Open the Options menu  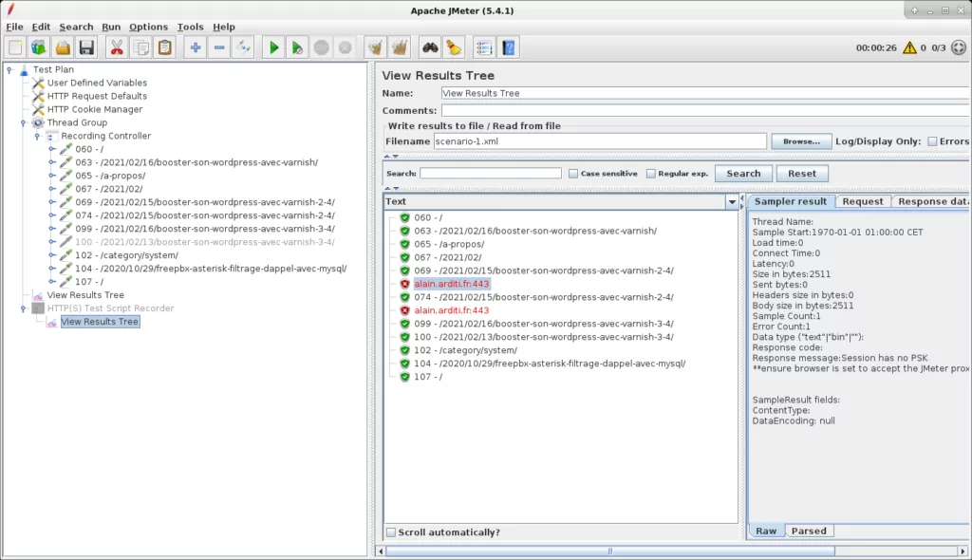(x=148, y=27)
